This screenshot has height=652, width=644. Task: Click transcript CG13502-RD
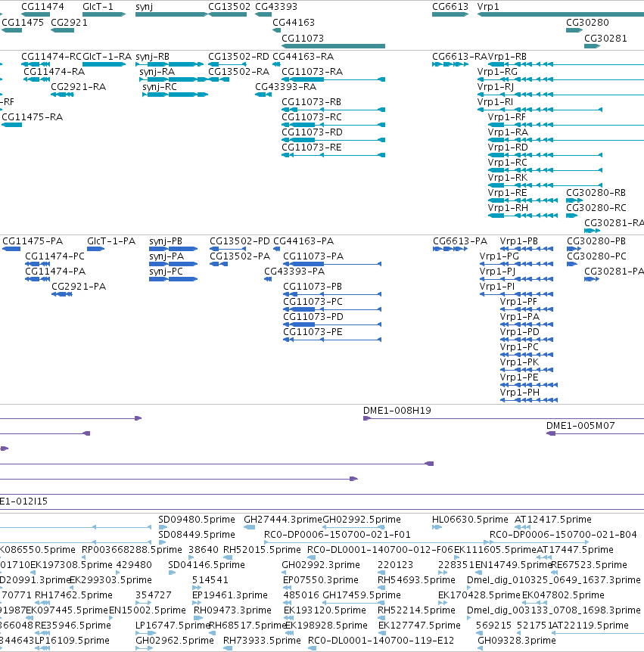coord(238,57)
